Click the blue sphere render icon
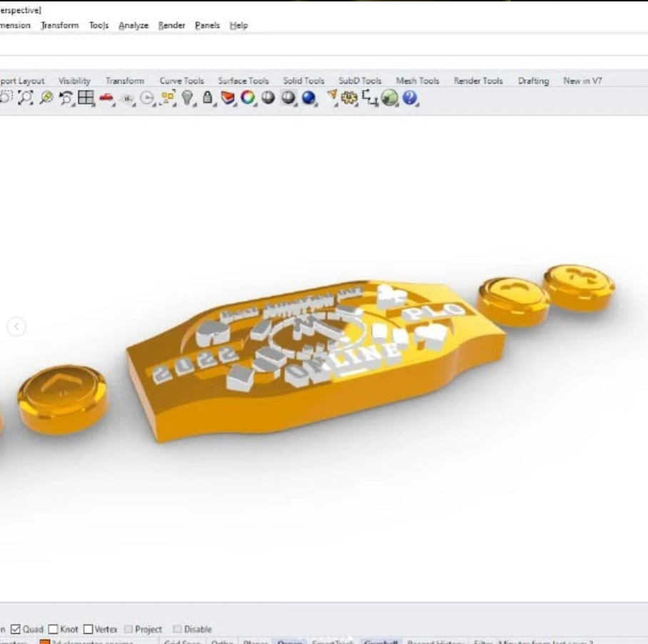 coord(308,99)
